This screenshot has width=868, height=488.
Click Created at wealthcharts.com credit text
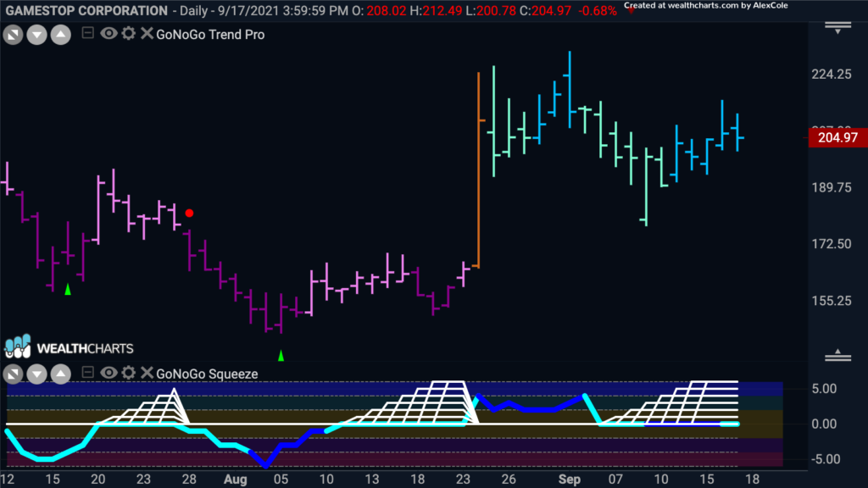pos(706,6)
